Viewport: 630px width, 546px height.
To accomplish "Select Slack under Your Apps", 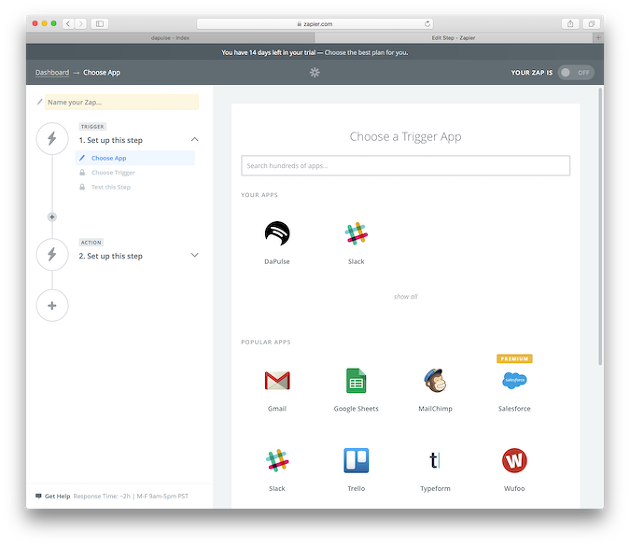I will click(356, 233).
